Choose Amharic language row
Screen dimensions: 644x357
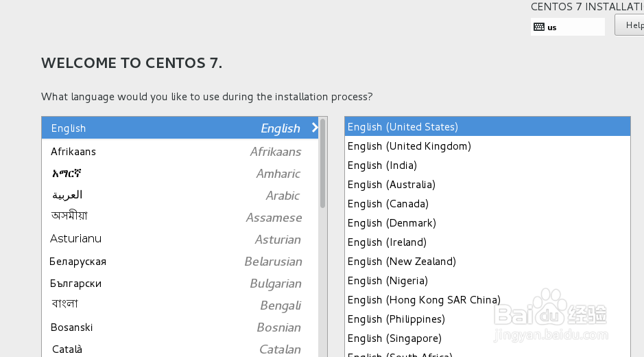180,174
